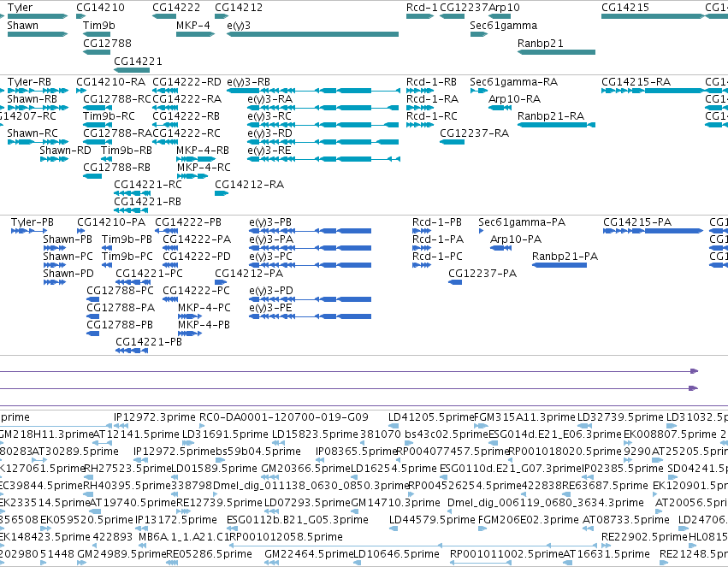Viewport: 728px width, 567px height.
Task: Select the e(y)3-PD protein feature
Action: pyautogui.click(x=311, y=299)
